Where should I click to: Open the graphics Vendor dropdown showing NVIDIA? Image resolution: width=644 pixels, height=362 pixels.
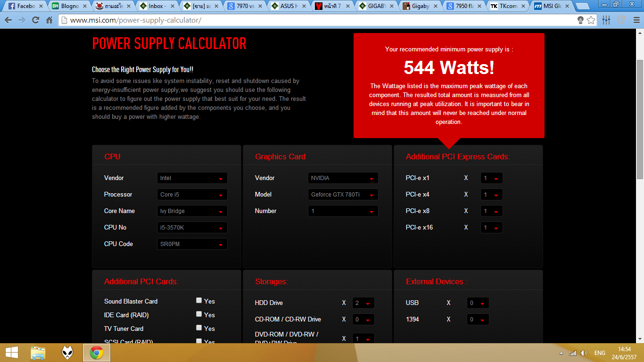(343, 178)
